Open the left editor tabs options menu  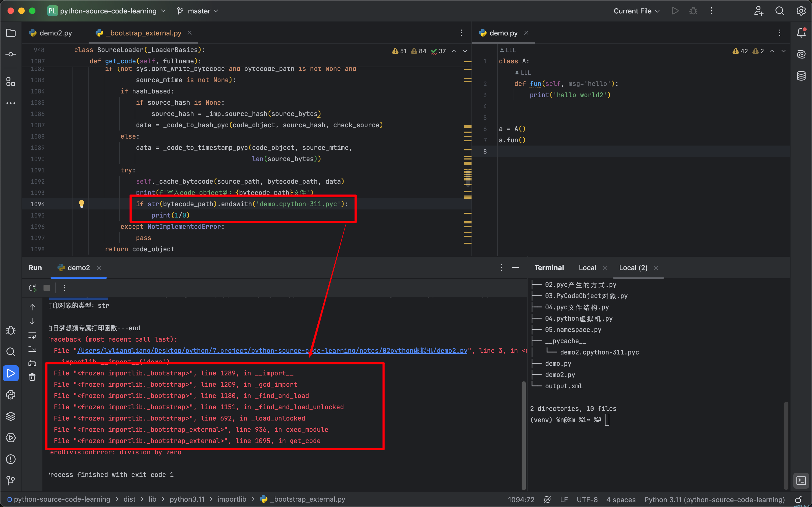point(461,33)
